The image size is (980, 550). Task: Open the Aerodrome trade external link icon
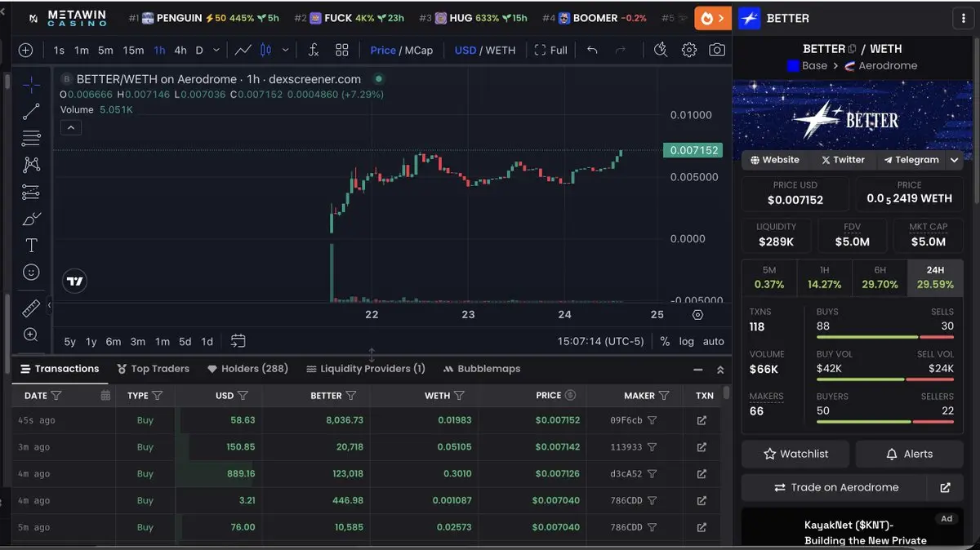pyautogui.click(x=945, y=487)
